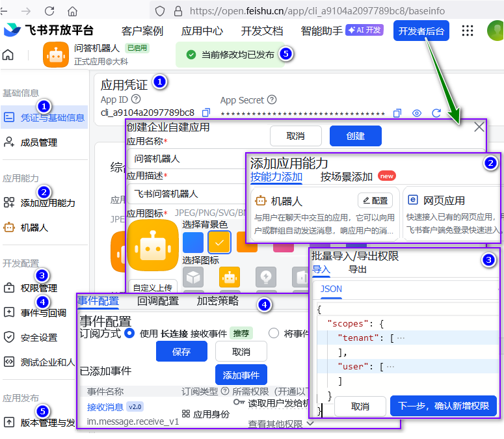Save the event subscription settings
Viewport: 504px width, 439px height.
[x=181, y=352]
